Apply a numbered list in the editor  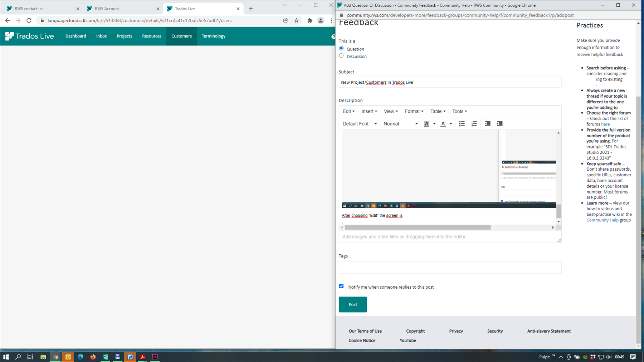474,123
